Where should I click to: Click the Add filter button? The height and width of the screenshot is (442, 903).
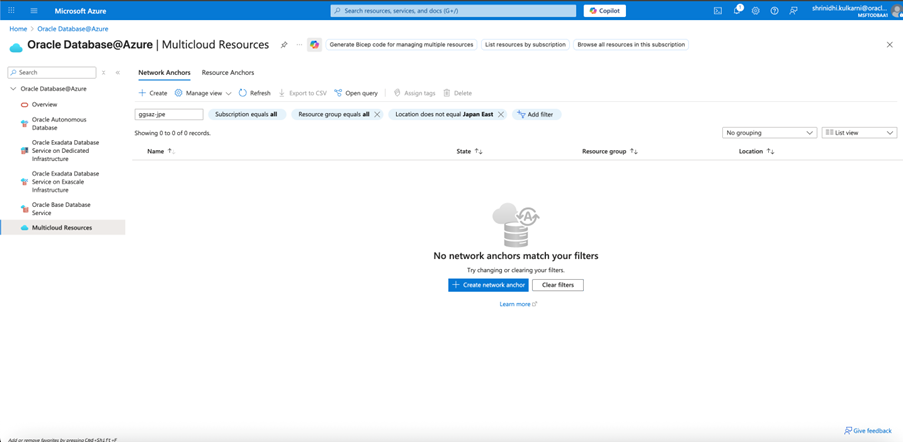(536, 115)
